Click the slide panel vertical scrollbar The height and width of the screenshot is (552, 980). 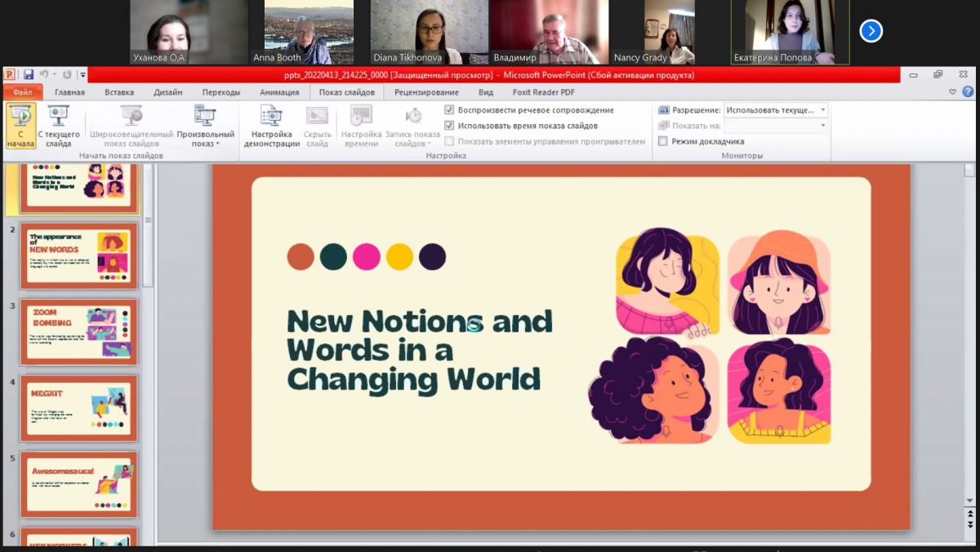[x=148, y=225]
